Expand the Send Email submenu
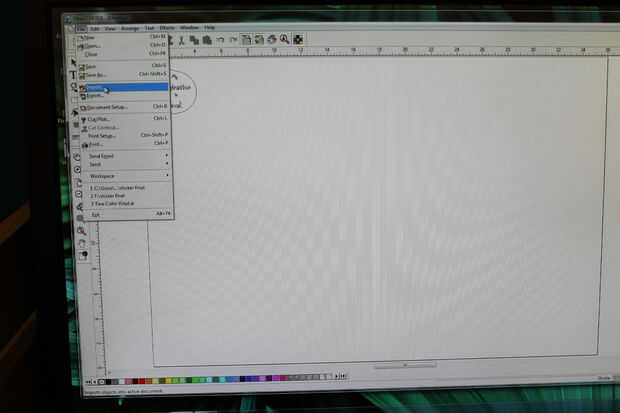The width and height of the screenshot is (620, 413). point(126,156)
